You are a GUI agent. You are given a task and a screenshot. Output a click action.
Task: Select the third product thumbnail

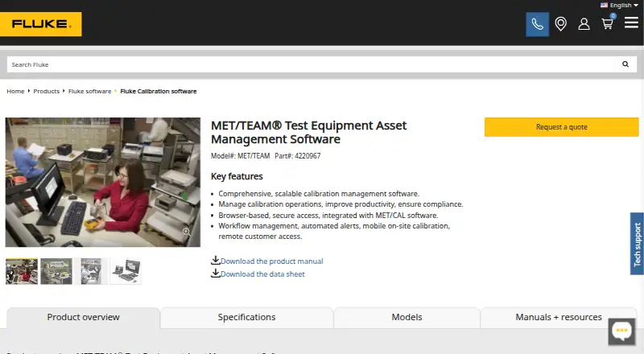91,271
